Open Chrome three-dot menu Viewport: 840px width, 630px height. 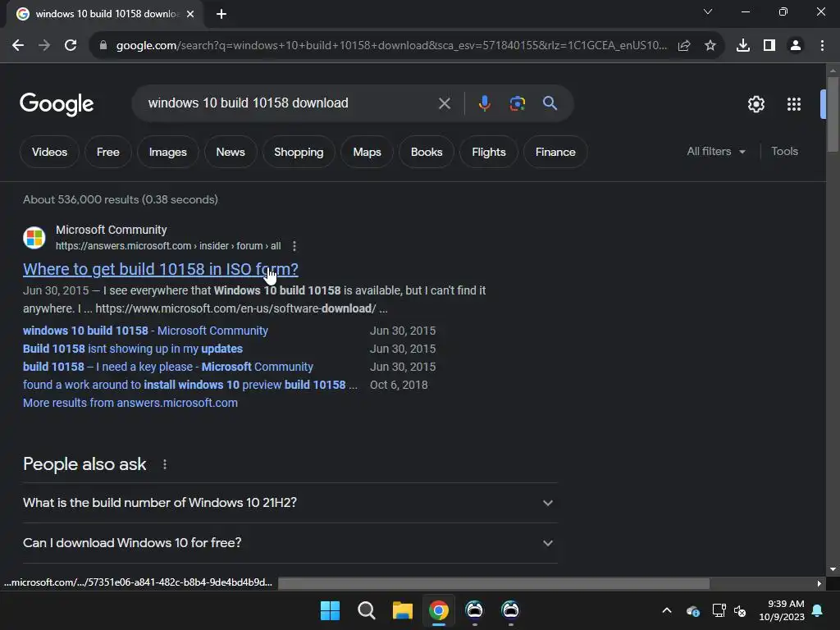coord(822,46)
